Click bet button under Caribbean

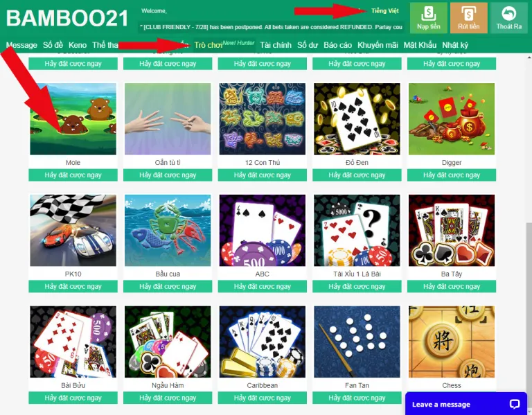coord(263,398)
